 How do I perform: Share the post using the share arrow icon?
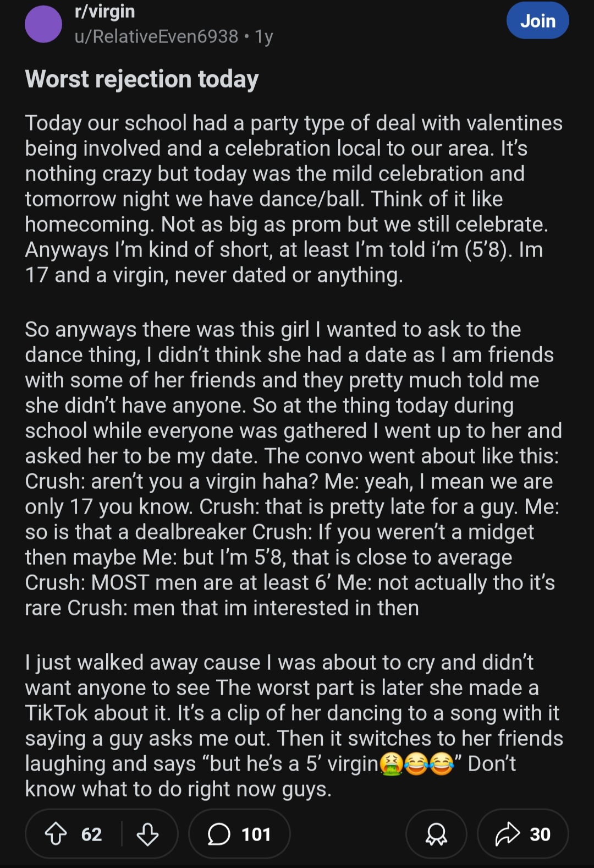pyautogui.click(x=507, y=833)
